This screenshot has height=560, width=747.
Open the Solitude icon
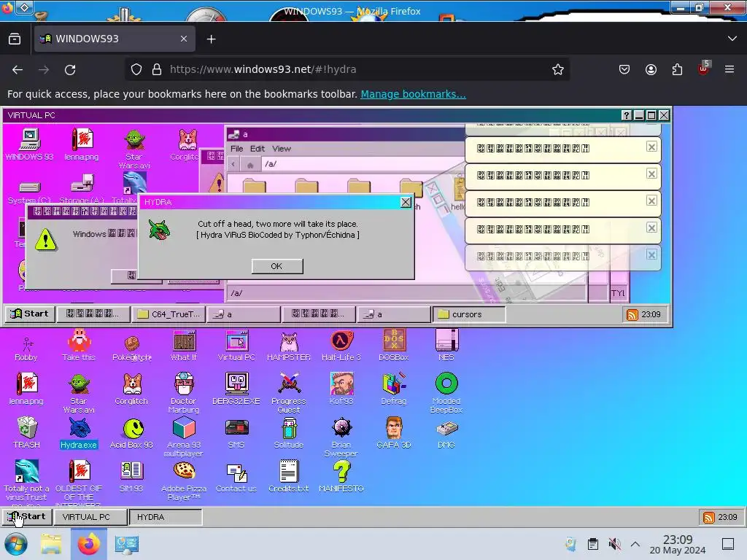289,433
